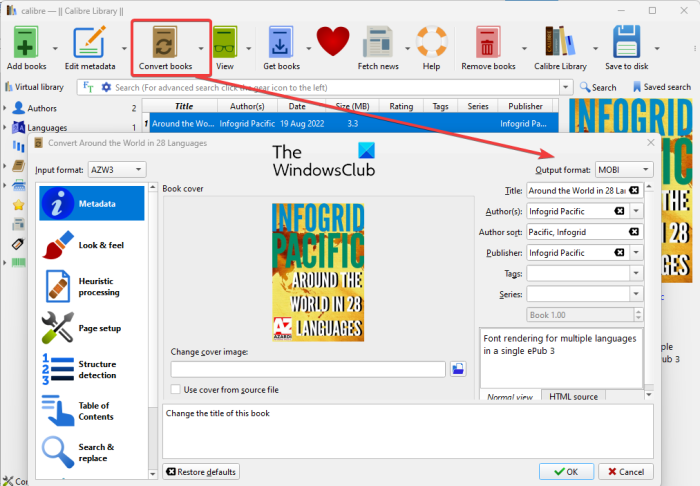700x486 pixels.
Task: Click the Change cover image field
Action: [x=308, y=369]
